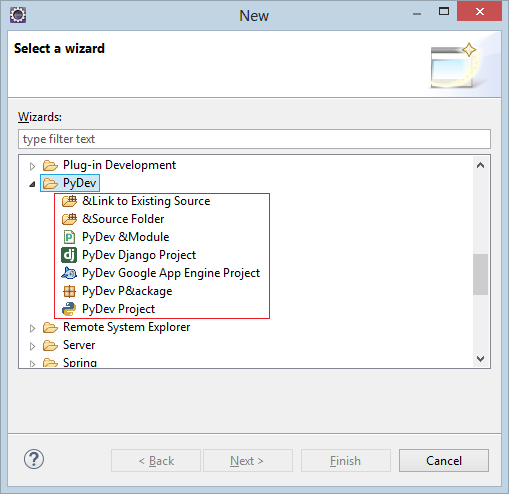Click the Eclipse icon in title bar
509x494 pixels.
point(18,15)
